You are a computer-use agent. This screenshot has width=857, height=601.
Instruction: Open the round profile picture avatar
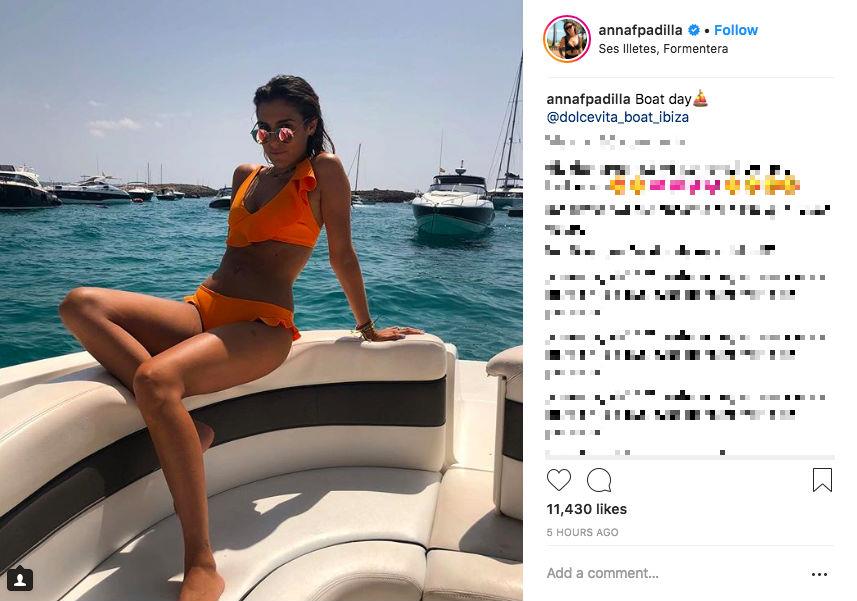(x=567, y=39)
